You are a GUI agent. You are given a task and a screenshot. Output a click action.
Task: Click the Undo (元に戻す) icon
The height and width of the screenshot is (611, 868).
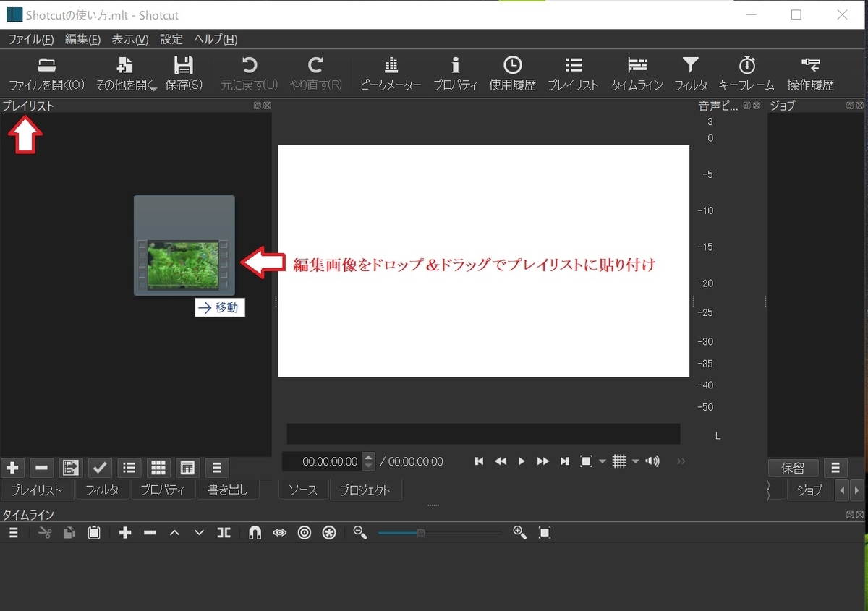point(249,66)
